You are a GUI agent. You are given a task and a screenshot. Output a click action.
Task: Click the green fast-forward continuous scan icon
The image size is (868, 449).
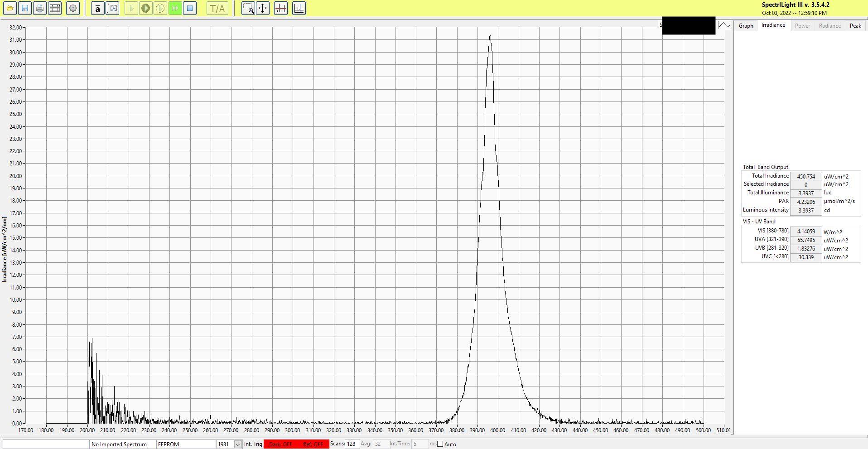coord(175,8)
